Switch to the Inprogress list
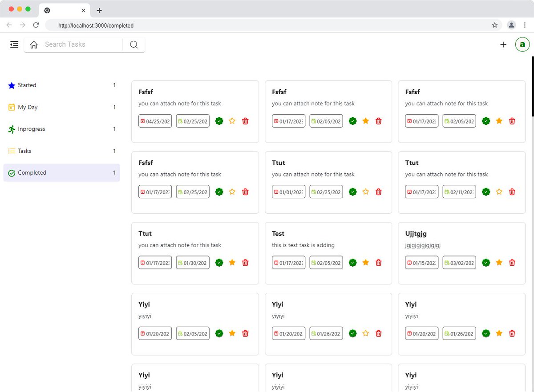Image resolution: width=534 pixels, height=392 pixels. [x=61, y=129]
